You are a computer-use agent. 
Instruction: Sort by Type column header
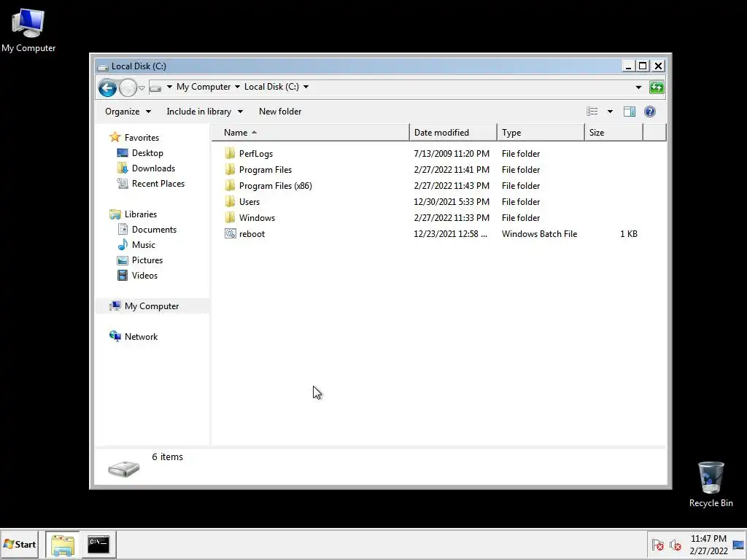coord(541,133)
